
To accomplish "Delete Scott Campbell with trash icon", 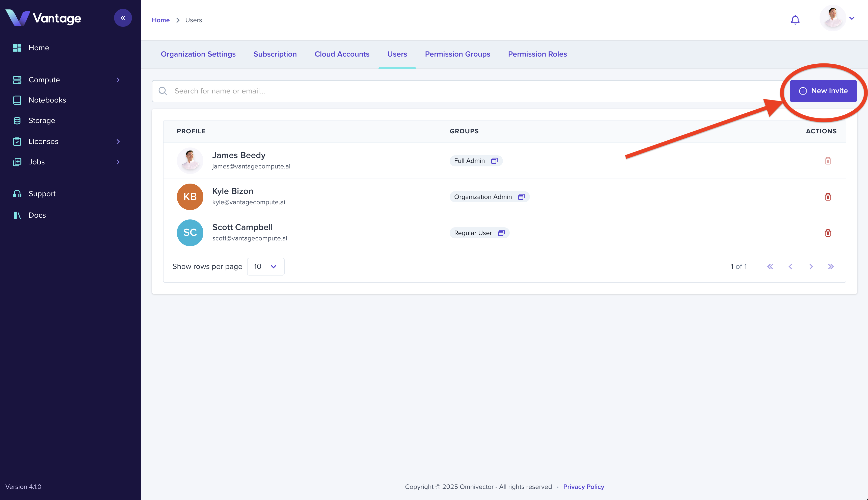I will pos(828,233).
